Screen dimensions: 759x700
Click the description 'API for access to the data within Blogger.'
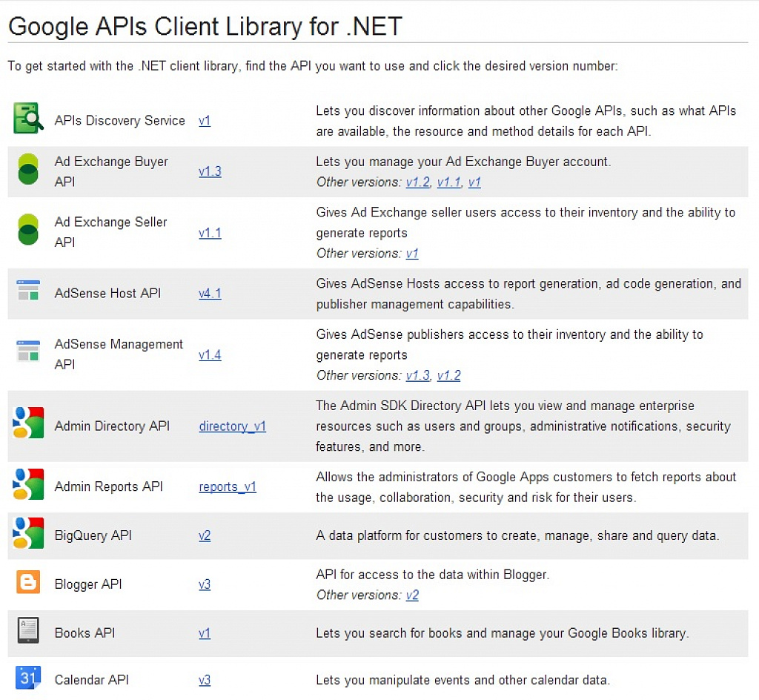pos(433,575)
